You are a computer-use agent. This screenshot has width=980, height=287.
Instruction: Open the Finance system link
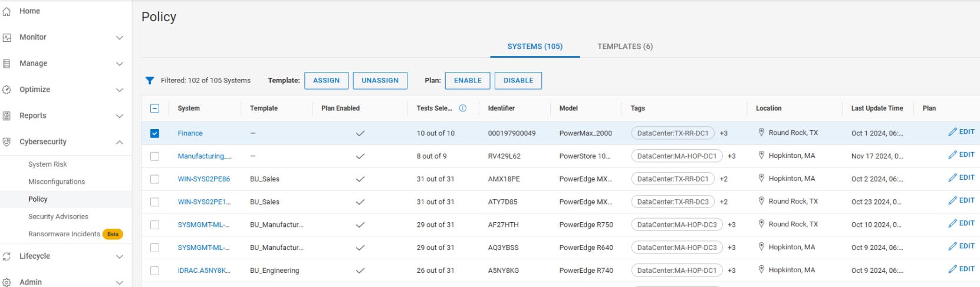point(190,133)
